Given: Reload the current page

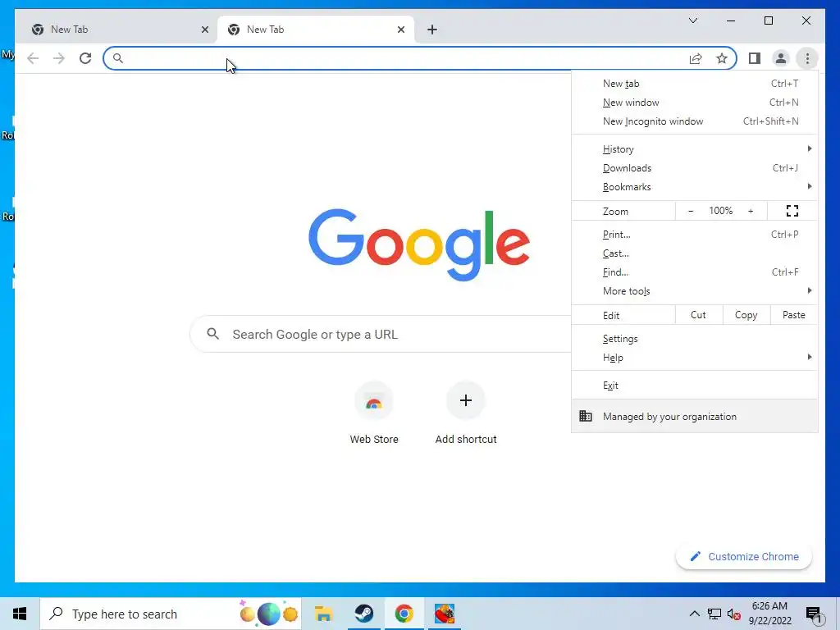Looking at the screenshot, I should click(85, 58).
